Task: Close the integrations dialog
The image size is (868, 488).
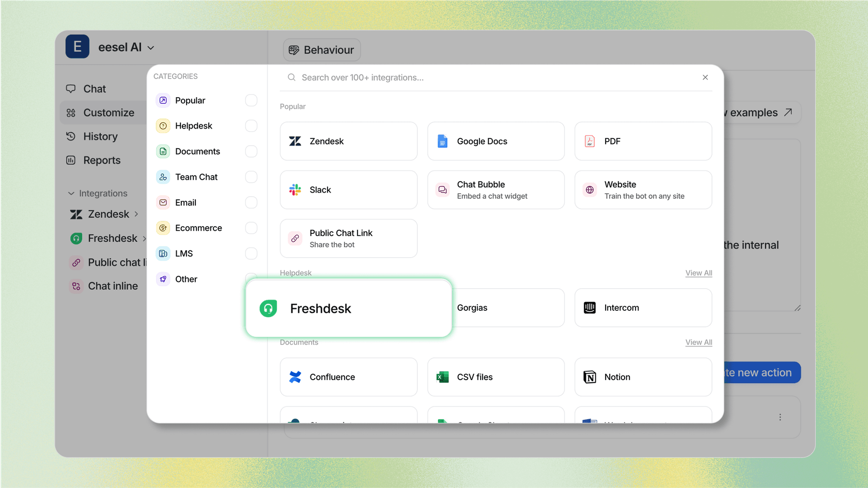Action: pyautogui.click(x=705, y=77)
